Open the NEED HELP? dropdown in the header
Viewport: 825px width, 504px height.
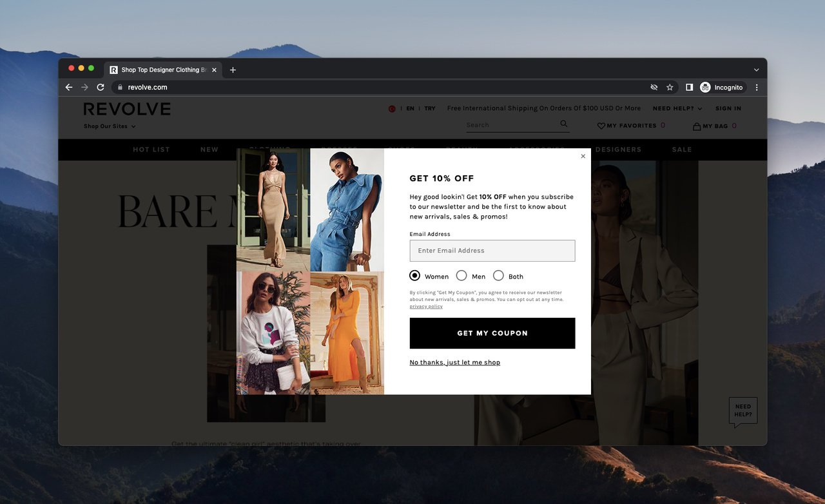tap(677, 108)
